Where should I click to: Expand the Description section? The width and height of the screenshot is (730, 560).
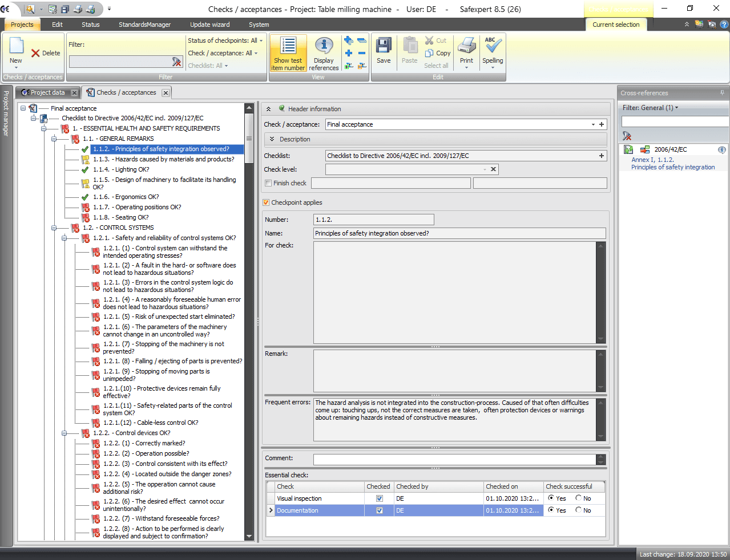[x=272, y=139]
